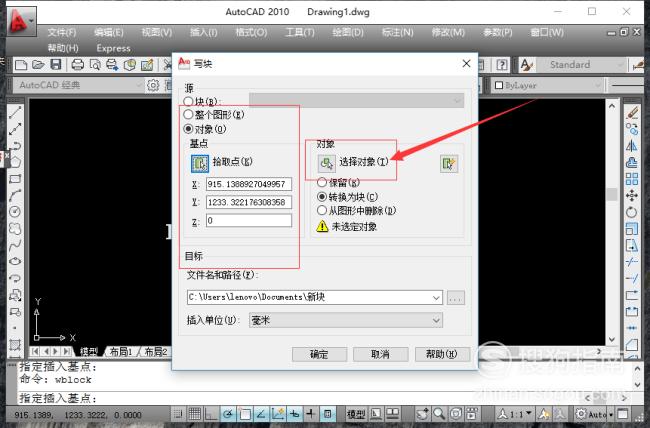Click the Text Style icon beside Standard

(526, 65)
